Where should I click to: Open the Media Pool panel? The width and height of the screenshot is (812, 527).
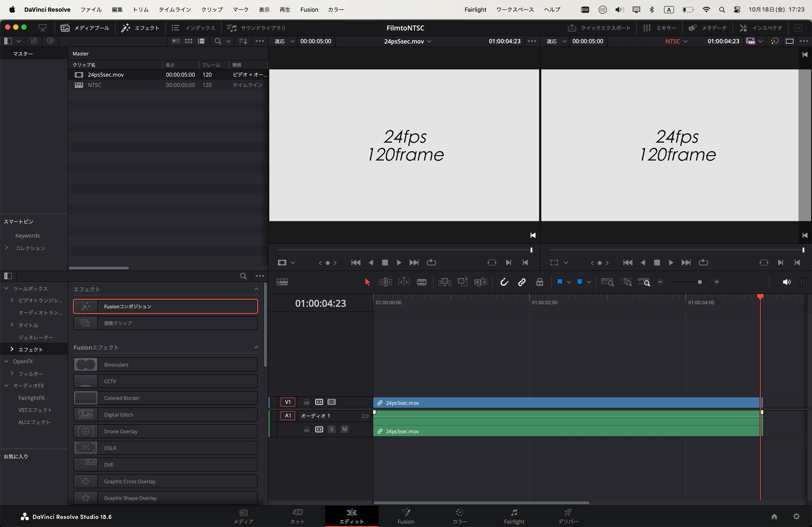(x=85, y=28)
